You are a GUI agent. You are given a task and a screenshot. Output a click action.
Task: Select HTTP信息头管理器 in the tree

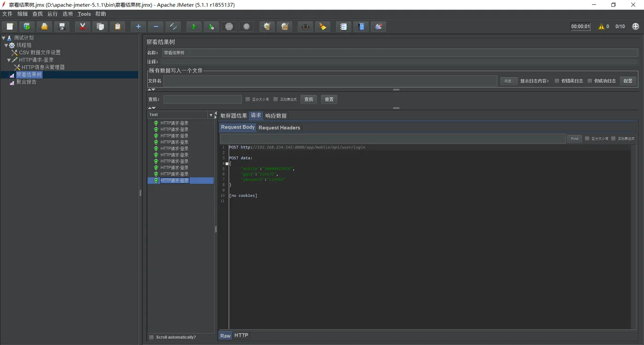[43, 67]
